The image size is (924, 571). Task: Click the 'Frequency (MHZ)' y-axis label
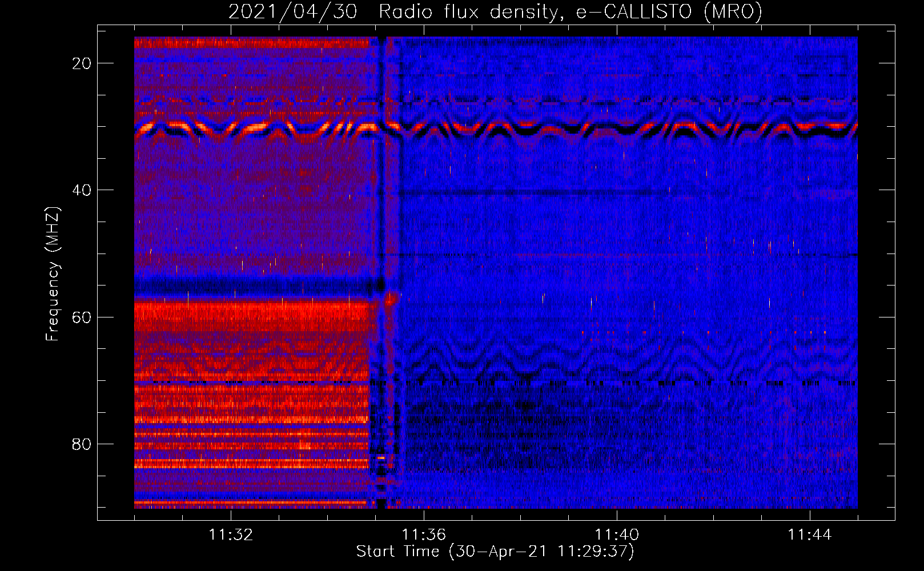click(53, 274)
